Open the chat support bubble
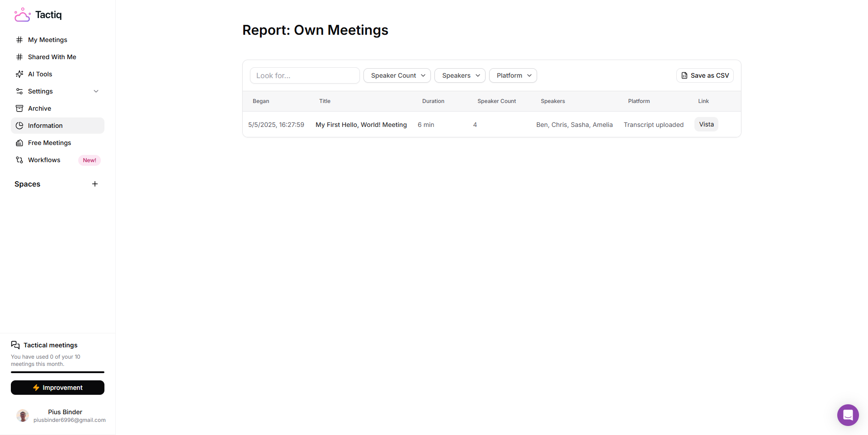The height and width of the screenshot is (435, 868). point(848,415)
